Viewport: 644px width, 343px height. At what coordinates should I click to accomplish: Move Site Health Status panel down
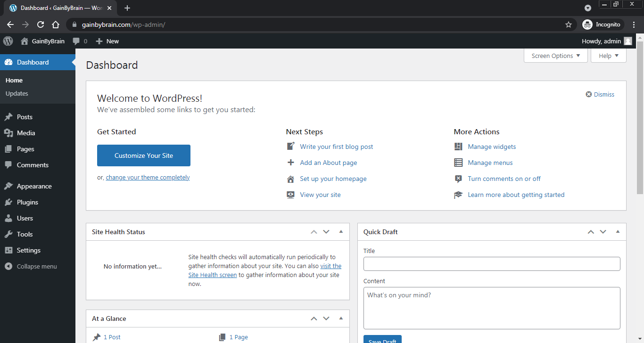(x=326, y=232)
